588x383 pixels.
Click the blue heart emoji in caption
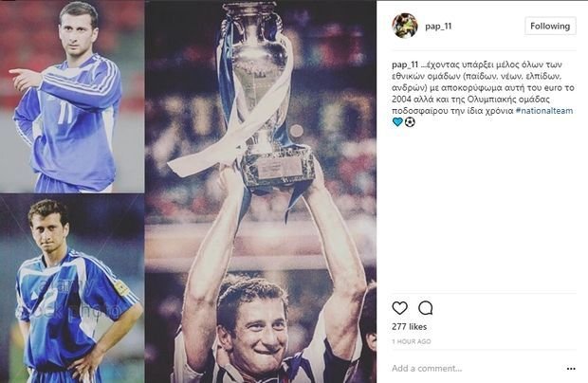click(x=397, y=122)
